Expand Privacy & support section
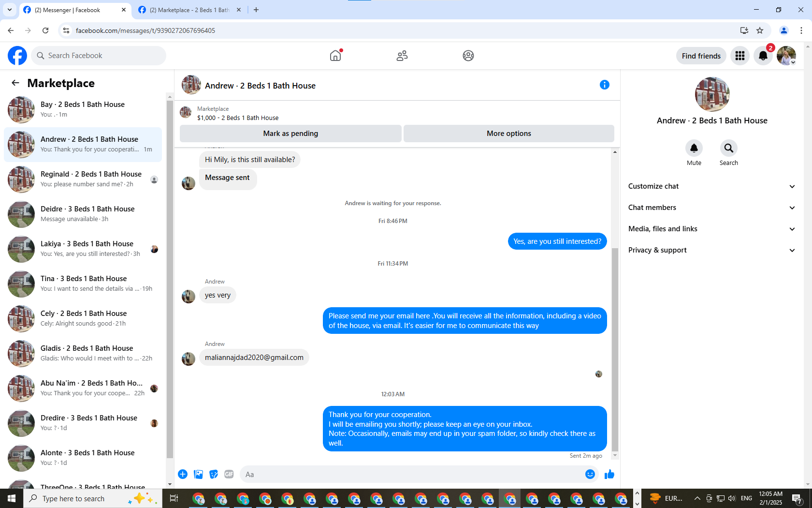812x508 pixels. click(711, 250)
